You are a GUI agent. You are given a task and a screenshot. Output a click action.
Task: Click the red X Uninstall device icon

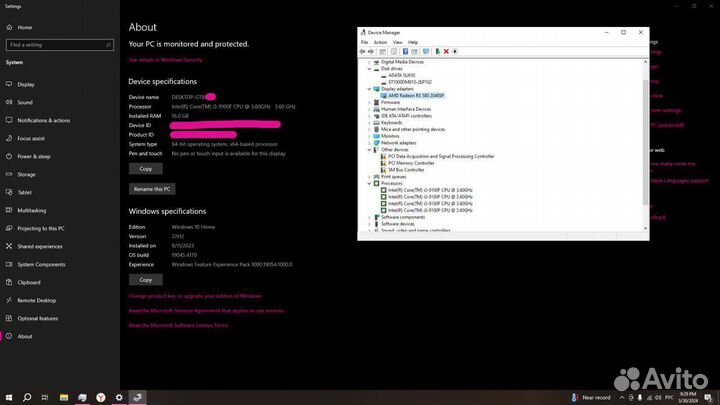(x=446, y=51)
